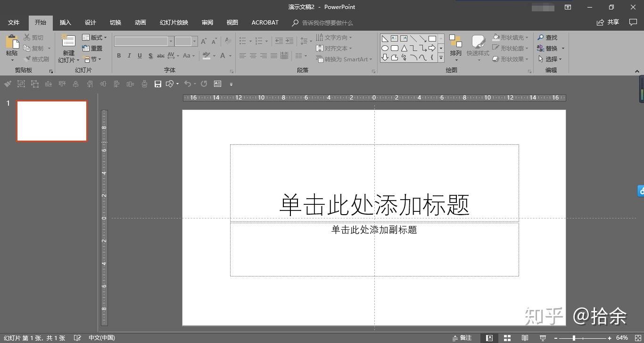Click the 64% zoom level
The image size is (644, 343).
(622, 338)
